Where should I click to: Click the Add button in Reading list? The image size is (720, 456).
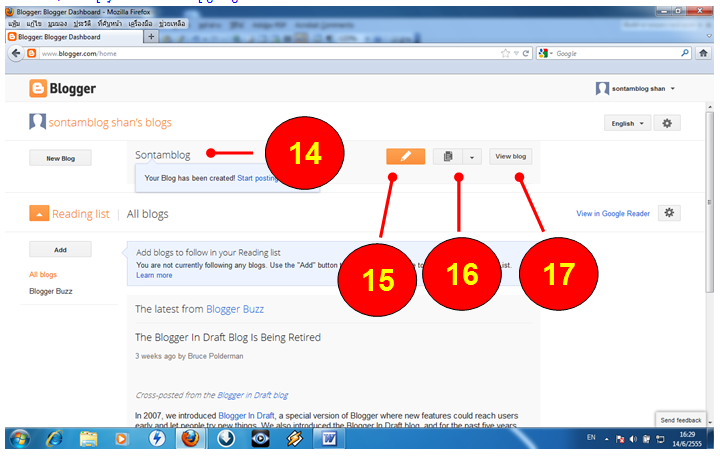(x=60, y=249)
